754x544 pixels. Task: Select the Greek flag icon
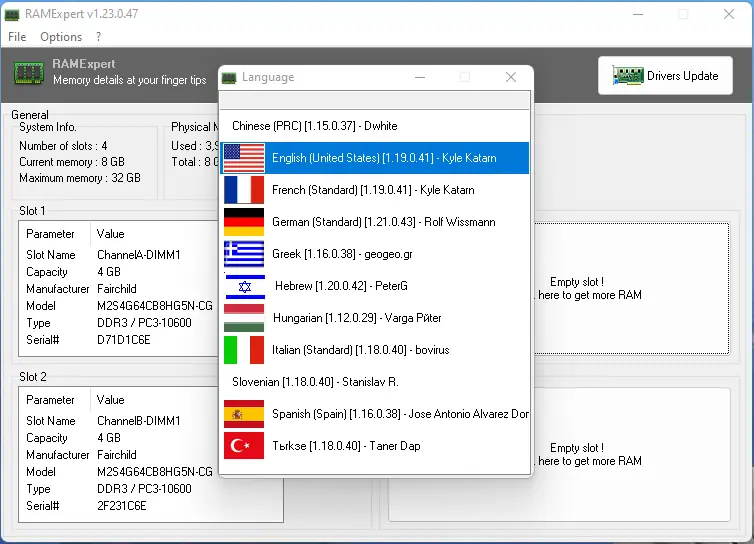point(244,254)
